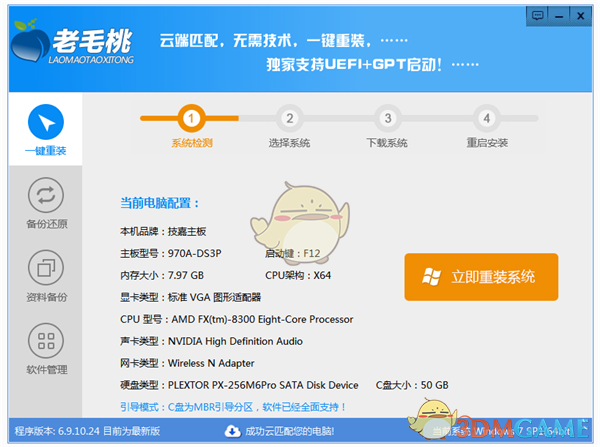
Task: Click the CPU架构：X64 text
Action: [298, 275]
